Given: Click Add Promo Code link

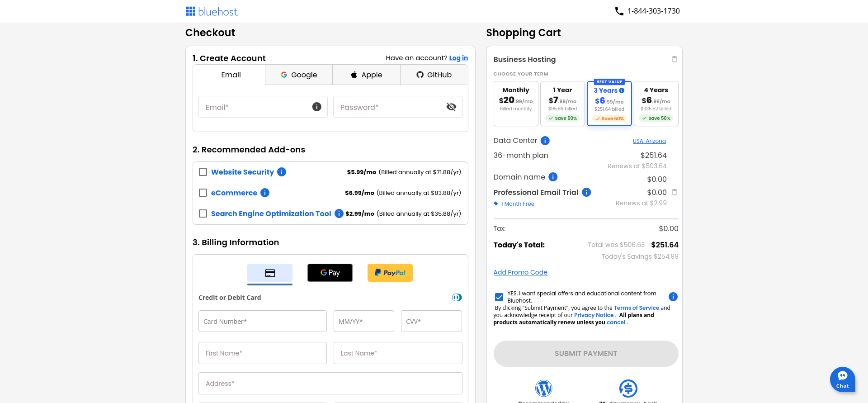Looking at the screenshot, I should click(x=520, y=272).
